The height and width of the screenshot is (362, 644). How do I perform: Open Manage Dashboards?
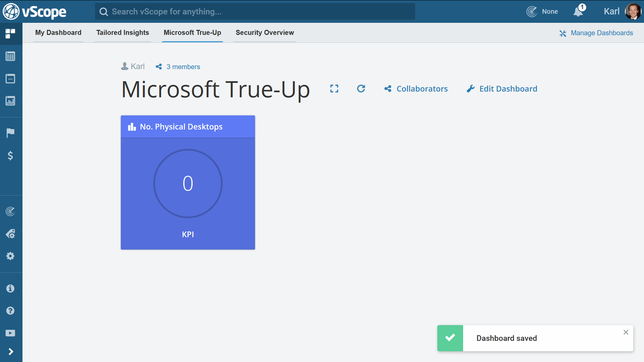point(596,33)
